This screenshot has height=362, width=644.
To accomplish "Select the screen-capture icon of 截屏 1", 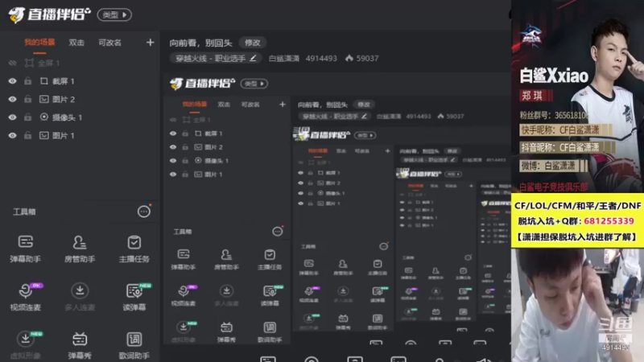I will click(44, 81).
